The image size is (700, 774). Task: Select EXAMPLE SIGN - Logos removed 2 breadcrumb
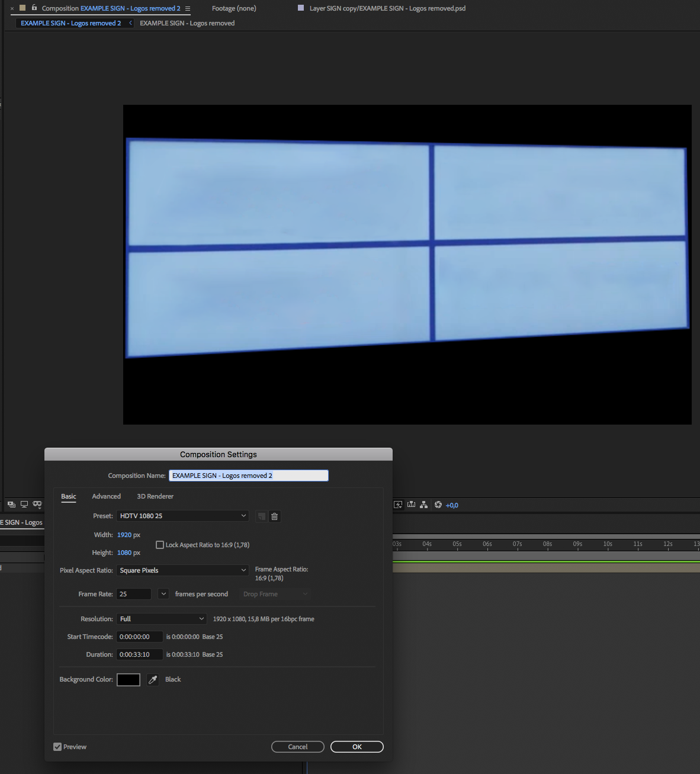coord(70,23)
